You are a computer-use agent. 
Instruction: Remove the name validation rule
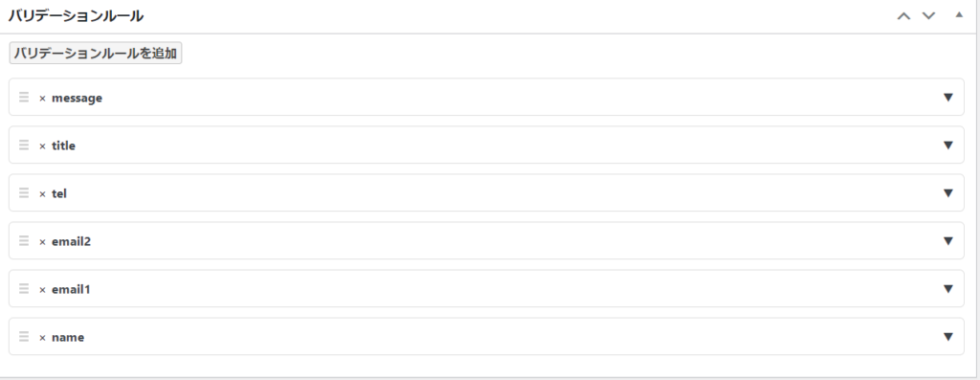tap(42, 338)
